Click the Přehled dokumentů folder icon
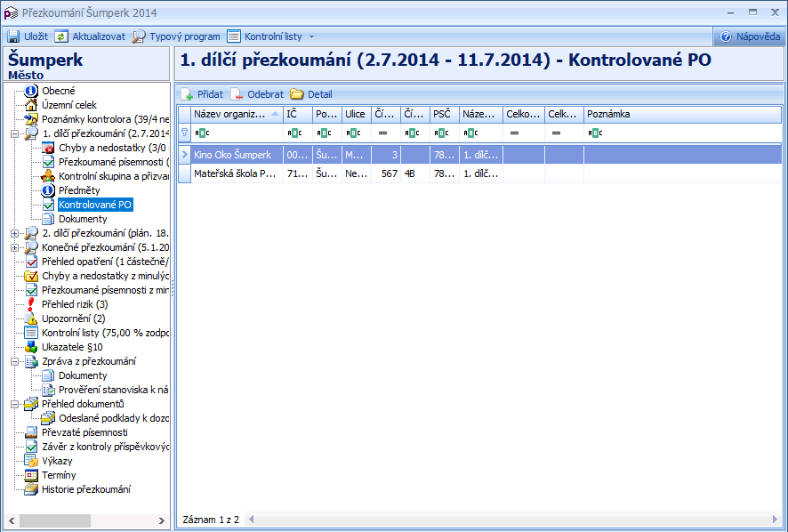788x532 pixels. (x=31, y=404)
